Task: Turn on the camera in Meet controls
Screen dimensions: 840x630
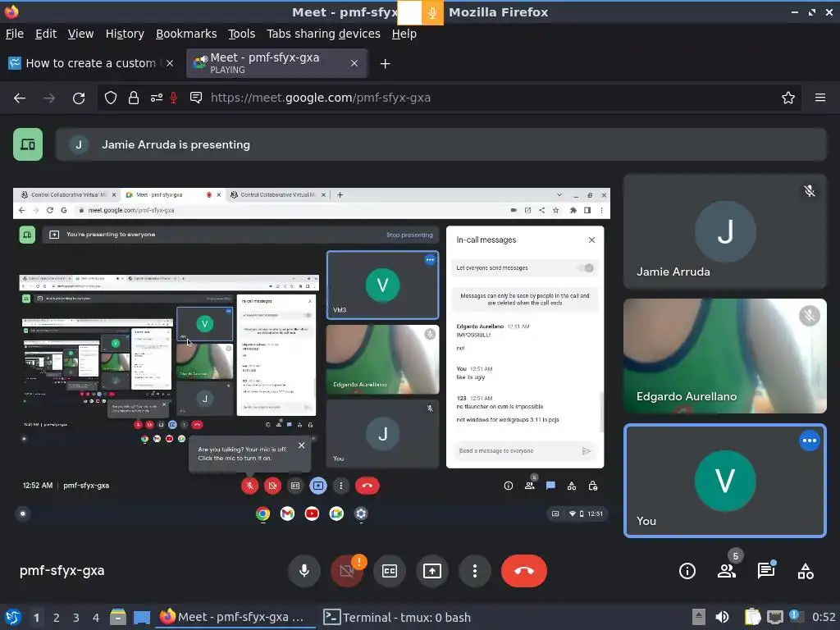Action: pos(347,571)
